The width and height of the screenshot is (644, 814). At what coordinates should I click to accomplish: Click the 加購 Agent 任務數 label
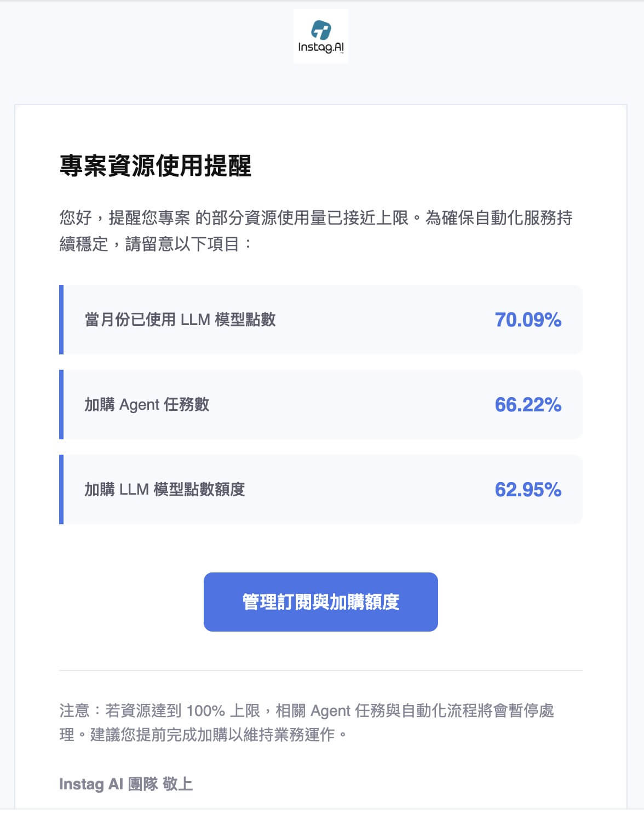(x=147, y=405)
